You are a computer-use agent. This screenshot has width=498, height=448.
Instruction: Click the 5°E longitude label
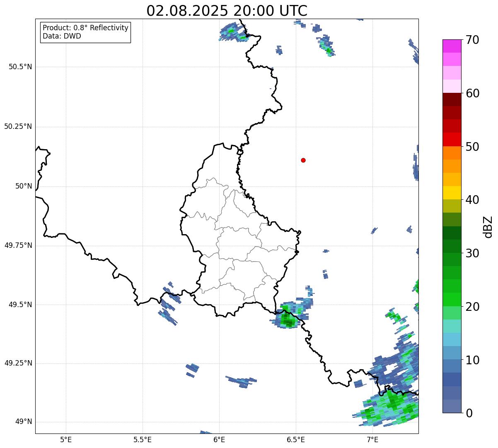66,439
